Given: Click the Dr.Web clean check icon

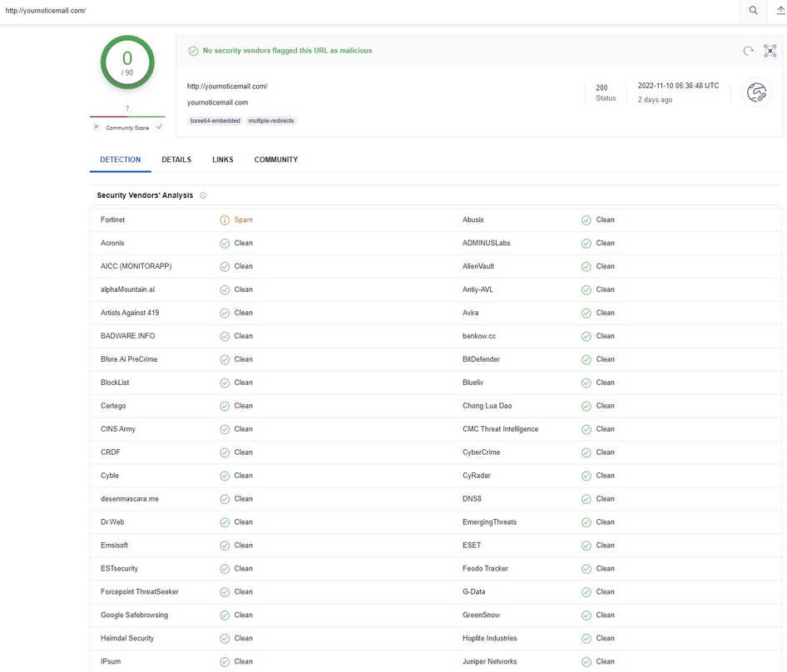Looking at the screenshot, I should coord(225,522).
